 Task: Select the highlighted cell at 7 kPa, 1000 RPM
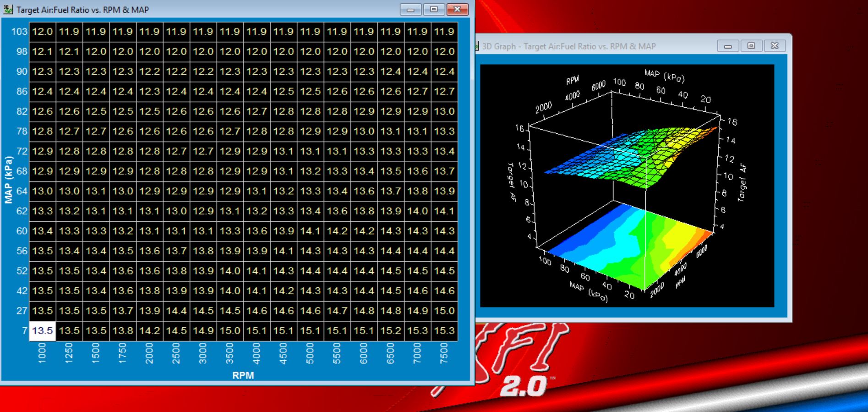(x=42, y=330)
